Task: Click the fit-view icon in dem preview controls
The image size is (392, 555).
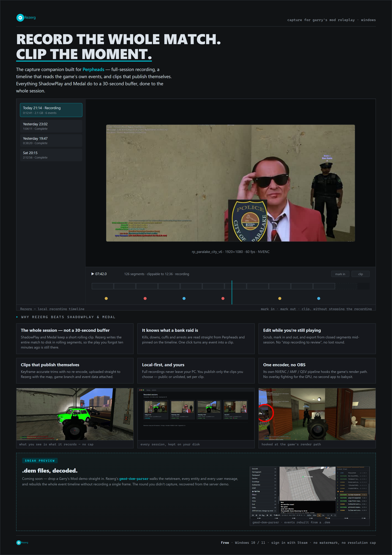Action: (x=335, y=515)
